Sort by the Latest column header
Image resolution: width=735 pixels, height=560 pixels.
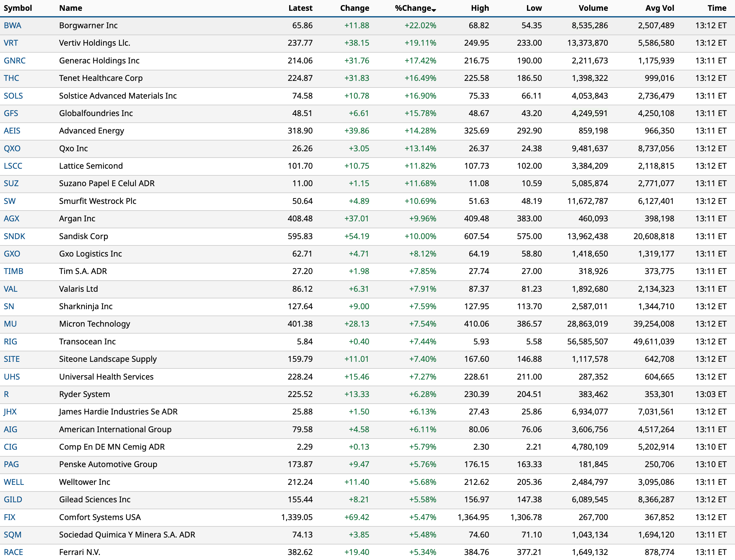coord(300,8)
